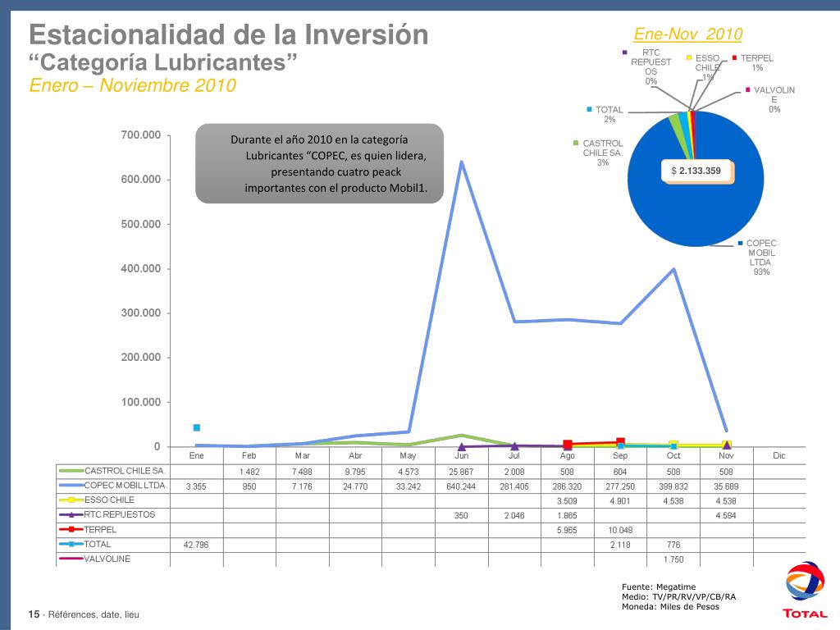The width and height of the screenshot is (840, 630).
Task: Click the 10.048 cell in TERPEL row
Action: [x=620, y=531]
